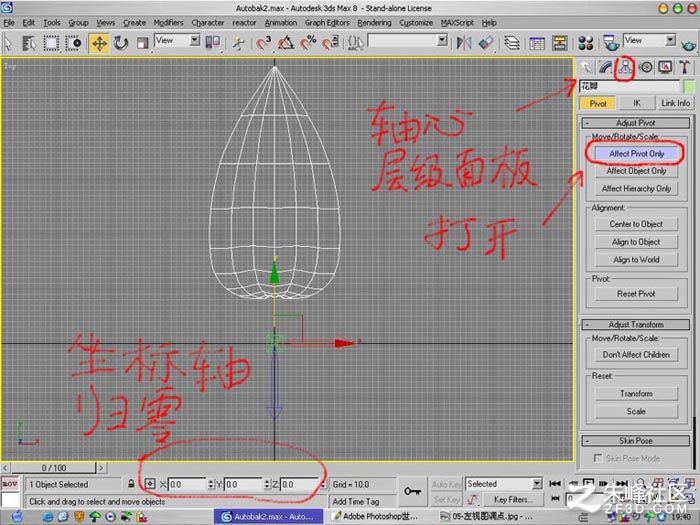Viewport: 700px width, 525px height.
Task: Click the Center to Object button
Action: click(636, 224)
